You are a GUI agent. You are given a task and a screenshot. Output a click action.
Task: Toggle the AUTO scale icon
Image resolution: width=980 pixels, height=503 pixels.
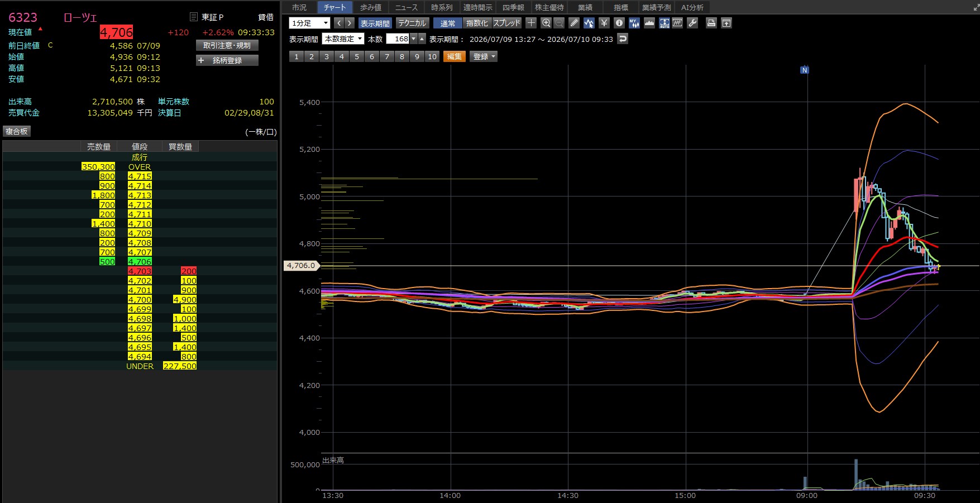pos(665,23)
